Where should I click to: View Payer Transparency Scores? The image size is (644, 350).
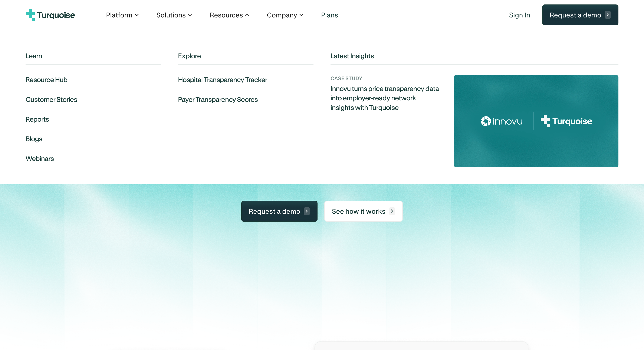pos(218,99)
